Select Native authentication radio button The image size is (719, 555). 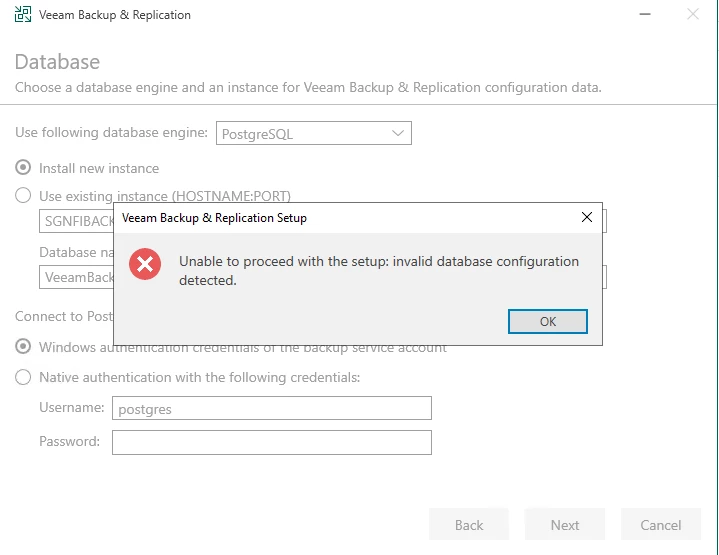23,377
